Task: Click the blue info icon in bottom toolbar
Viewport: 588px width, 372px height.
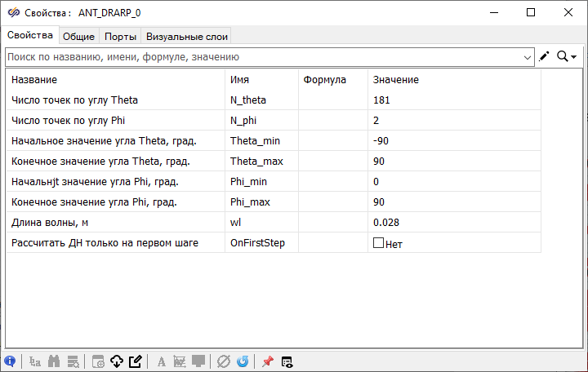Action: coord(10,361)
